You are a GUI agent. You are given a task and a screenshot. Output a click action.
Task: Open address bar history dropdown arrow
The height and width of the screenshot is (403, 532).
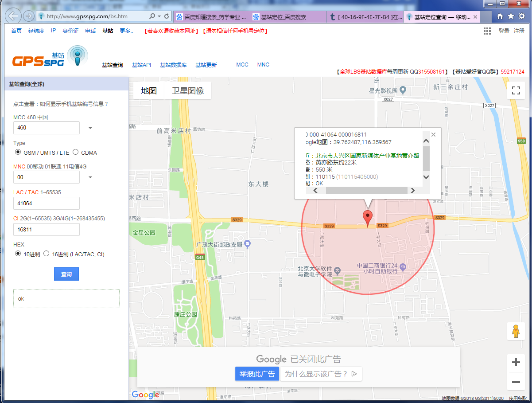pos(159,16)
